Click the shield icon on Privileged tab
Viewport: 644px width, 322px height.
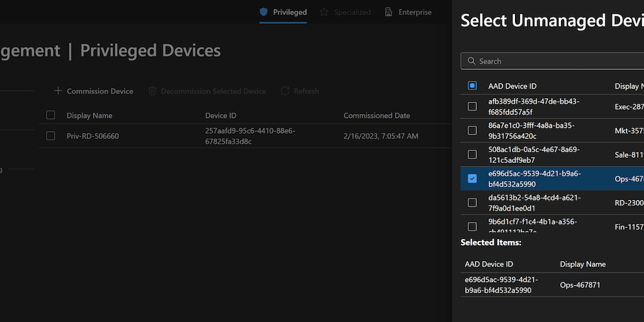point(264,12)
